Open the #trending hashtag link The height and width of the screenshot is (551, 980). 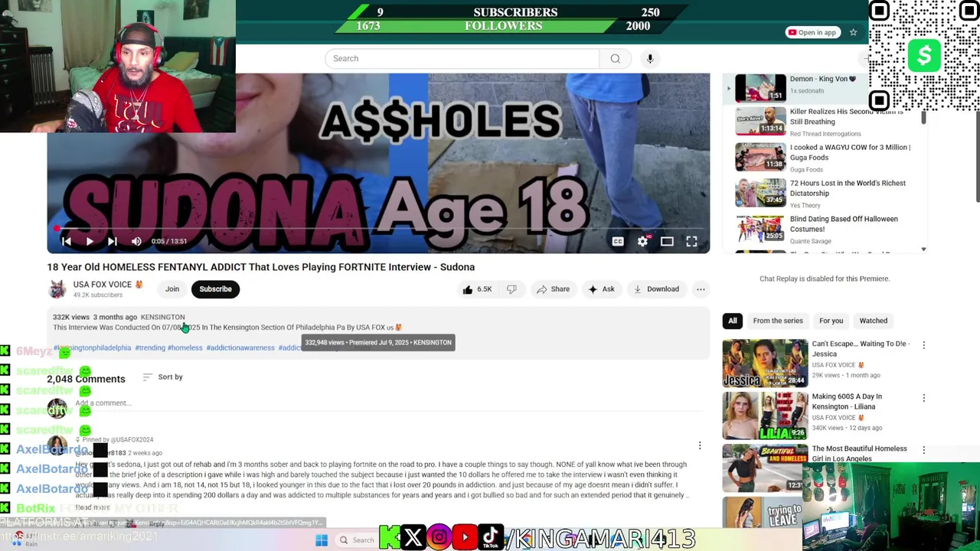click(x=150, y=348)
